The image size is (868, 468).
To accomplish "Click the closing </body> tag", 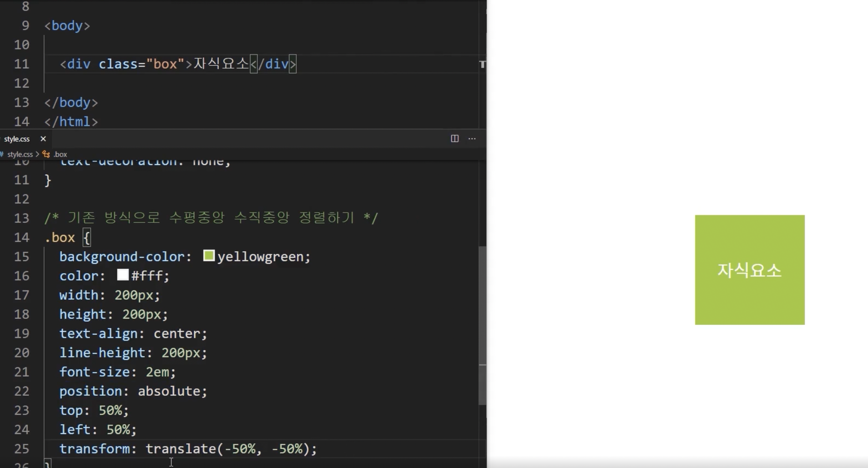I will tap(71, 103).
